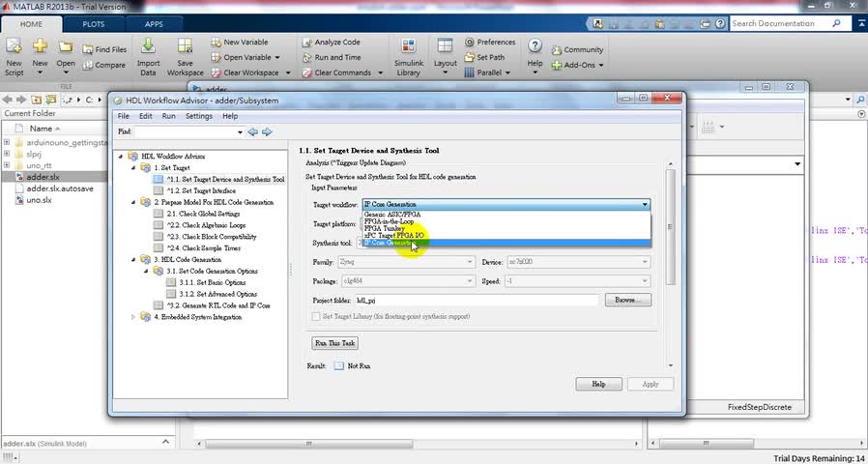
Task: Click Set Path
Action: (484, 57)
